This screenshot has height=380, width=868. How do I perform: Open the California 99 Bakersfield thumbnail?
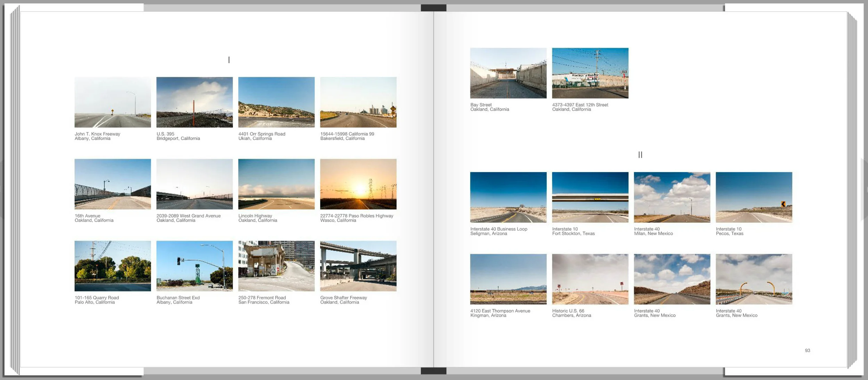(x=358, y=102)
